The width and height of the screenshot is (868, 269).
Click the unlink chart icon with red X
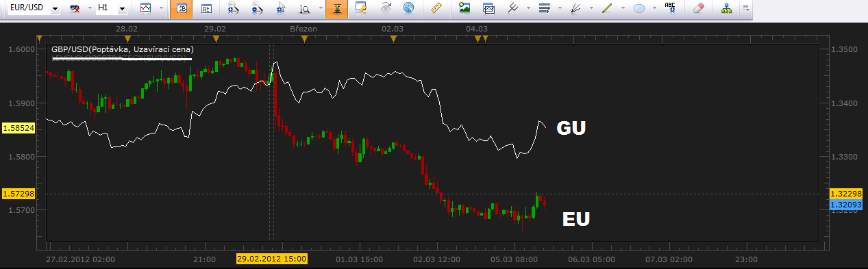(x=74, y=9)
